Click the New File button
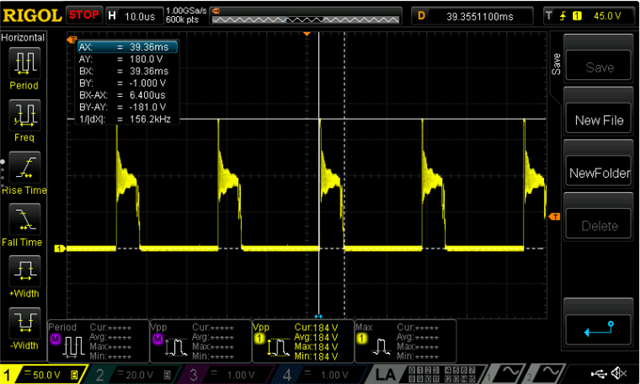This screenshot has width=640, height=384. click(599, 120)
